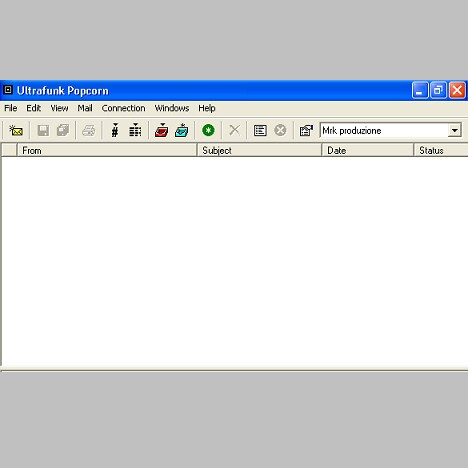Click the cyan download mail icon
Screen dimensions: 468x468
point(182,130)
